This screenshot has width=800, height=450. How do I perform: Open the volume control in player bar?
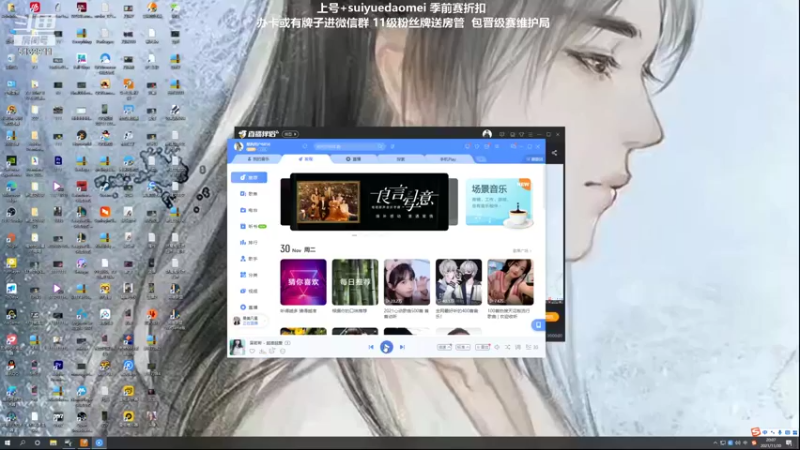pyautogui.click(x=497, y=347)
